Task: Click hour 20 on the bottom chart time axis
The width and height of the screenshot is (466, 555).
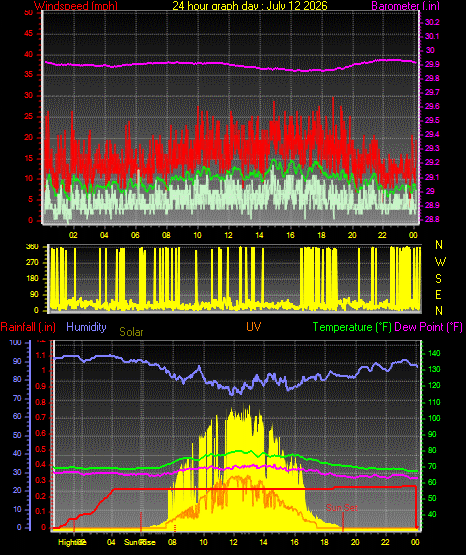Action: 355,542
